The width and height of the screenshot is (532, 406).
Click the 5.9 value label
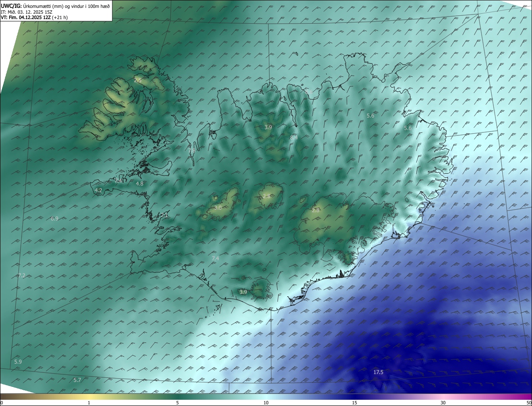18,362
